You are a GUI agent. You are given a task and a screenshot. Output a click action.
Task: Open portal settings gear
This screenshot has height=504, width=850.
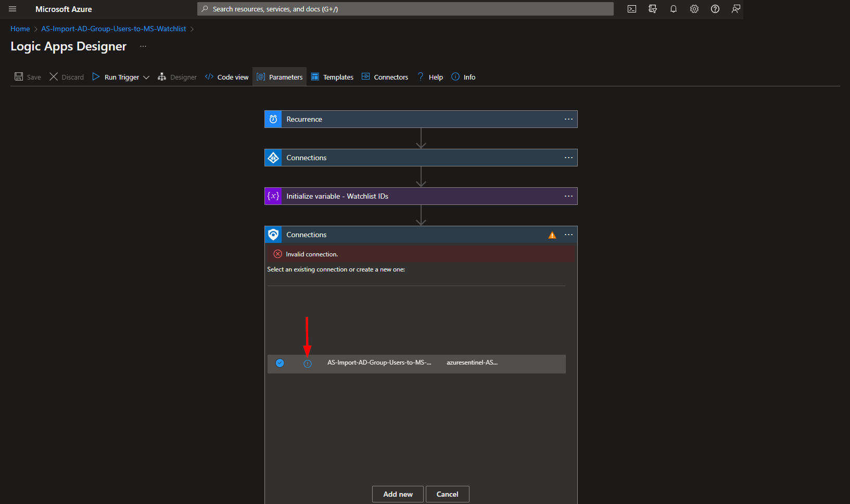(694, 9)
